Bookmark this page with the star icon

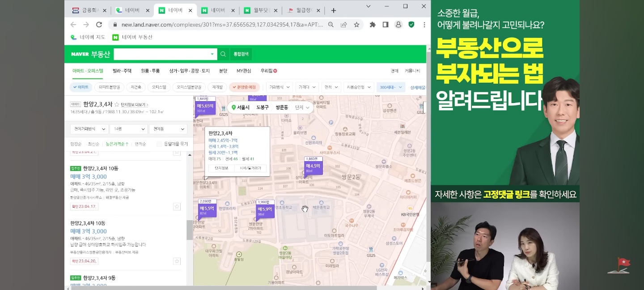[x=356, y=25]
